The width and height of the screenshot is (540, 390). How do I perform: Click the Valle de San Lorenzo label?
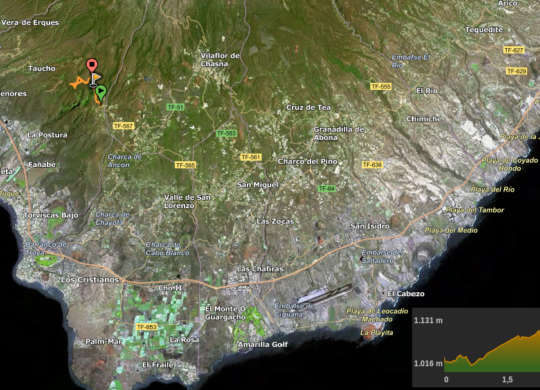tap(187, 202)
